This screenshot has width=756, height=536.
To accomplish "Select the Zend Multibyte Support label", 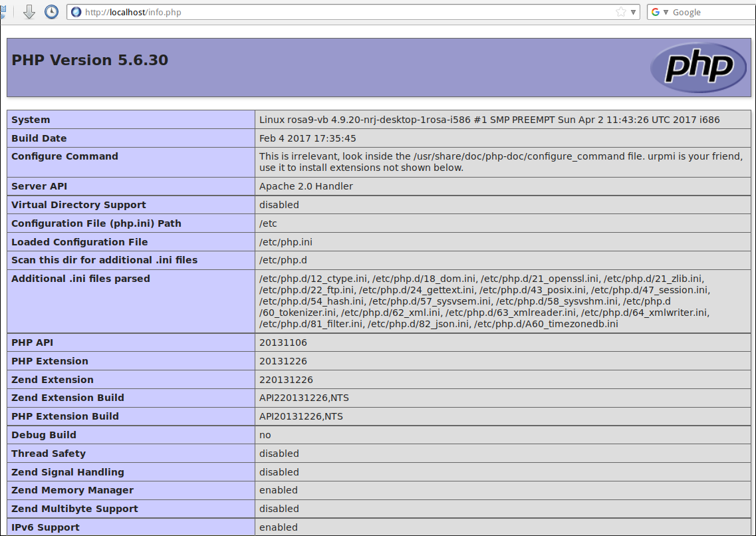I will (x=74, y=509).
